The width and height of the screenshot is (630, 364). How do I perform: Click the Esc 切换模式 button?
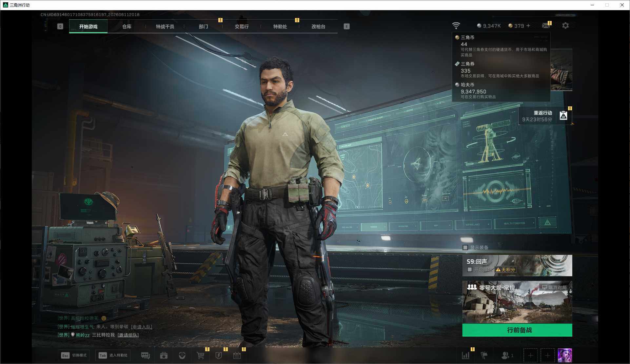coord(74,355)
